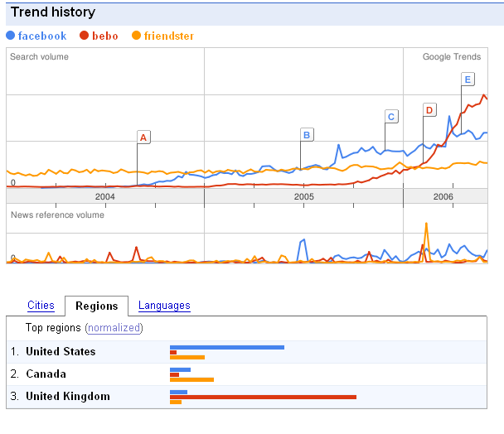Click news flag marker A

143,137
